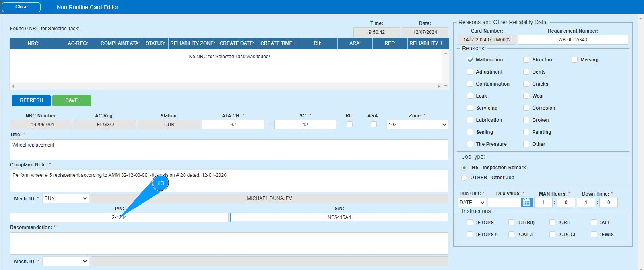The height and width of the screenshot is (270, 644).
Task: Sort by the COMPLAINT ATA column header
Action: [x=120, y=43]
